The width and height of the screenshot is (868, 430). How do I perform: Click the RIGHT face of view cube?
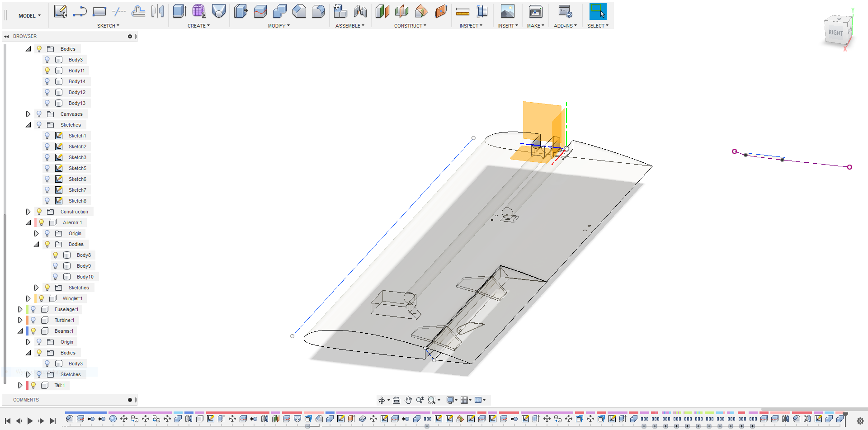[835, 33]
